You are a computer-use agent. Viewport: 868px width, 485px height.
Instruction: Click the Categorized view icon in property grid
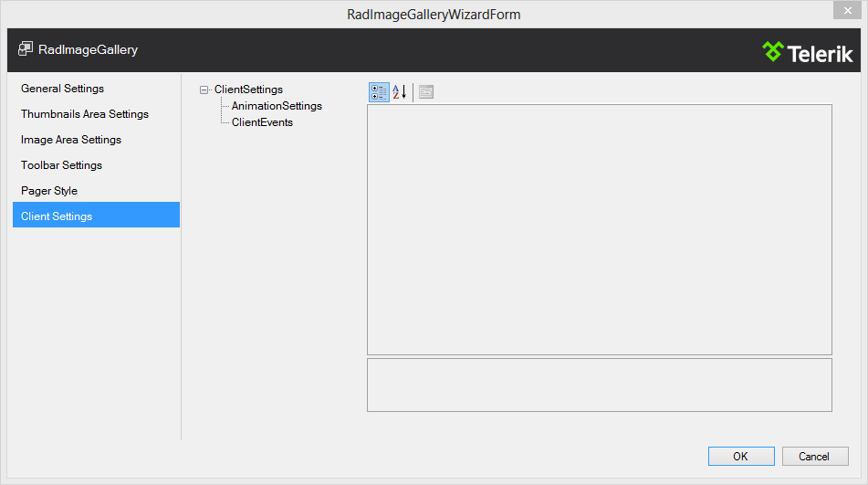[379, 92]
